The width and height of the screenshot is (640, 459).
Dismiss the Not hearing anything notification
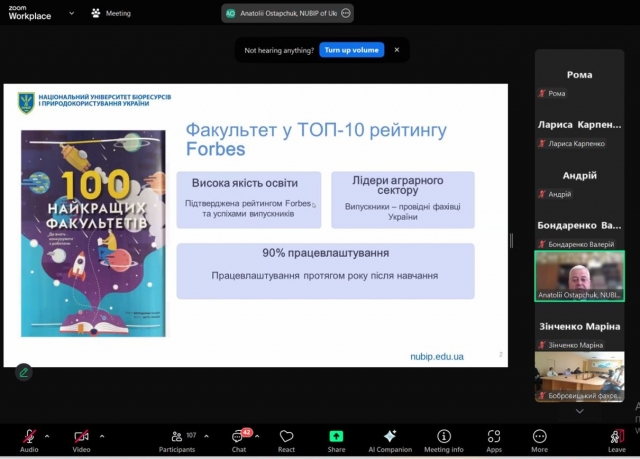pos(397,50)
